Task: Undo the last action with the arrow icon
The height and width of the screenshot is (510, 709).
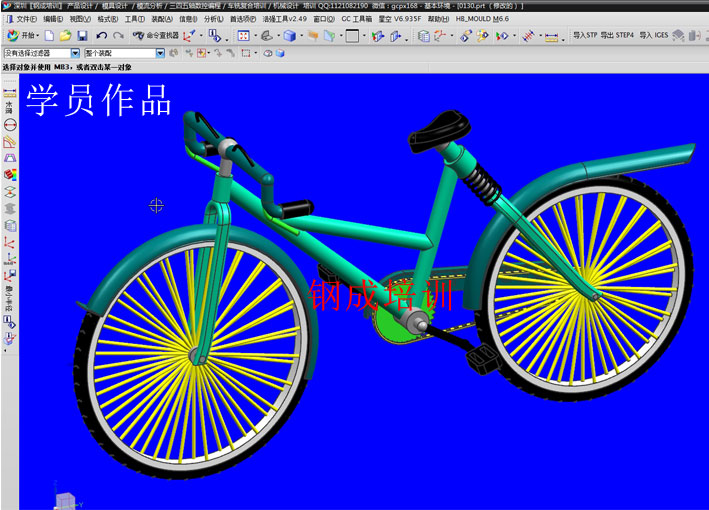Action: (x=102, y=36)
